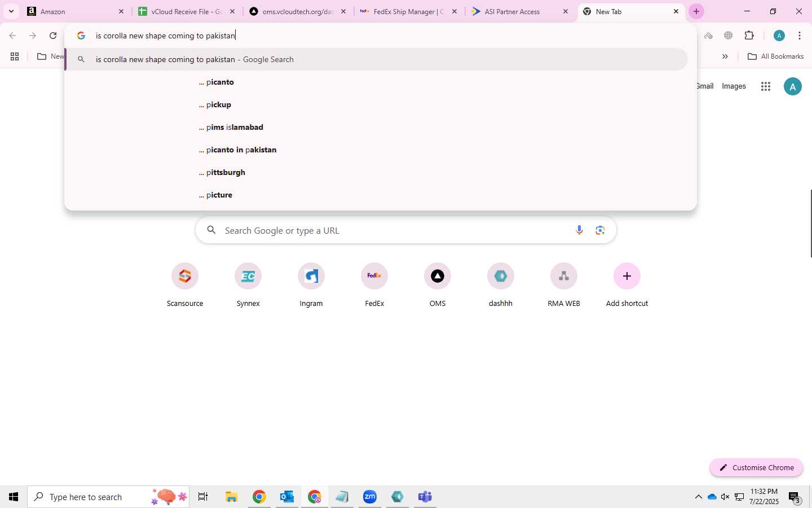
Task: Open Chrome profile avatar in toolbar
Action: [x=779, y=36]
